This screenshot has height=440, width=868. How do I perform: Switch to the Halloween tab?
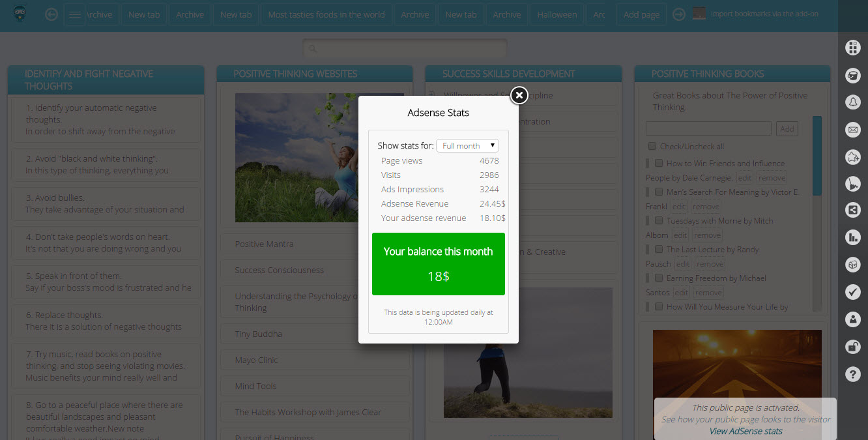click(557, 14)
